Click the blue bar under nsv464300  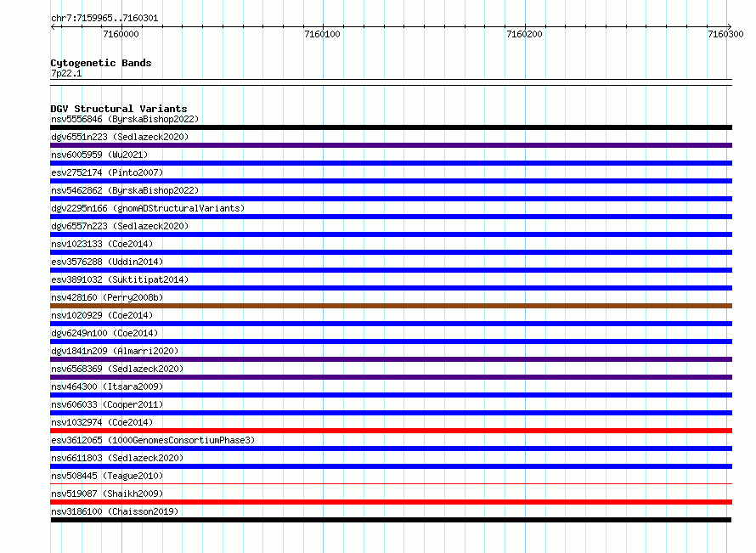[391, 395]
